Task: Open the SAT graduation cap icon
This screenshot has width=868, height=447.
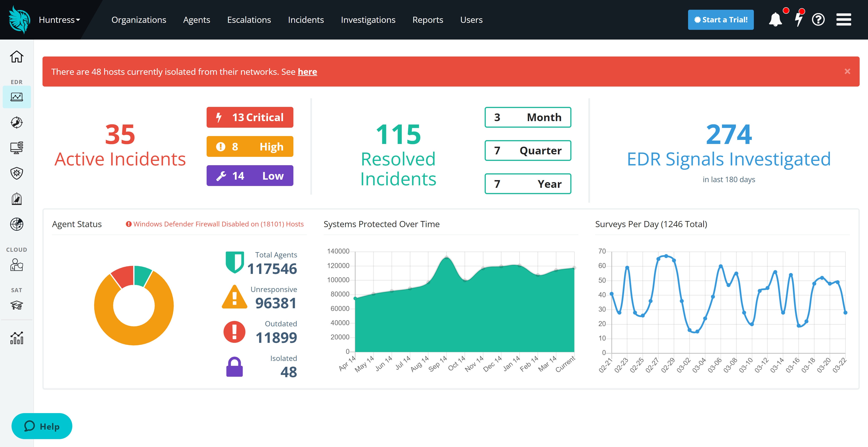Action: point(17,305)
